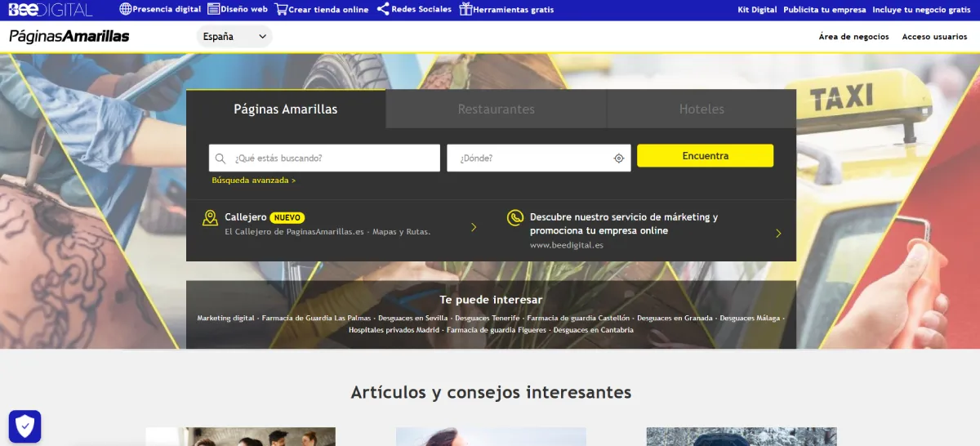Click the Callejero map pin icon
Screen dimensions: 980x446
210,218
